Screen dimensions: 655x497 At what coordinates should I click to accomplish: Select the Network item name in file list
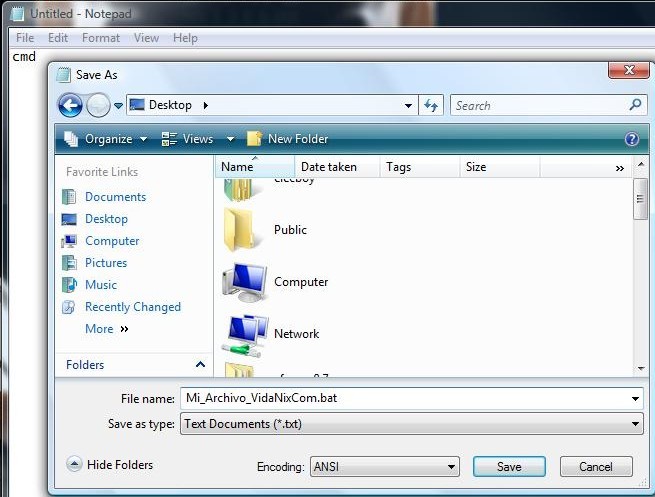(297, 334)
